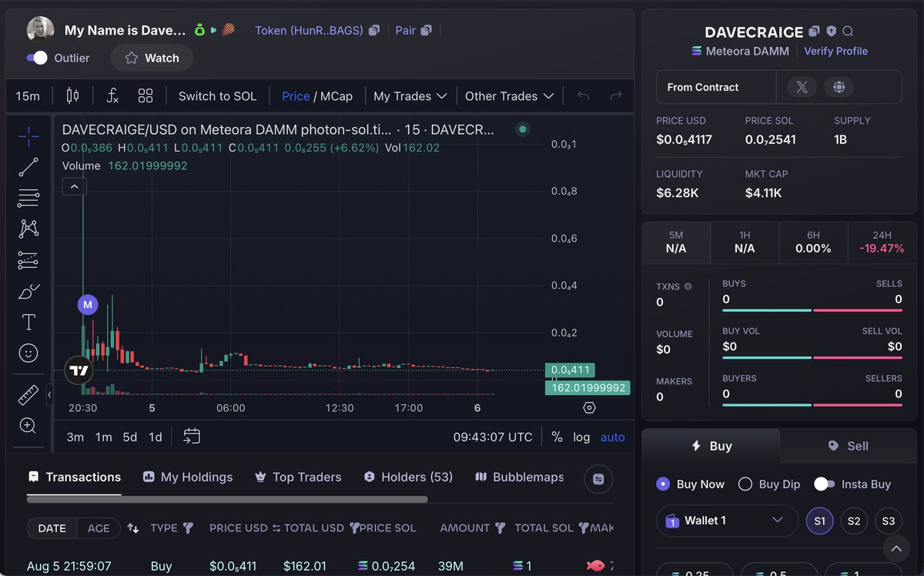Click the M marker on the chart

pos(87,304)
